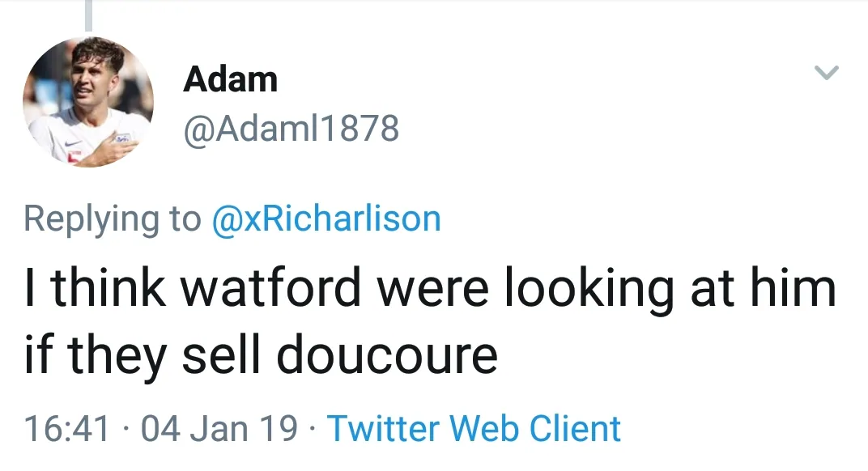
Task: Click the word "looking" in the tweet
Action: click(589, 289)
